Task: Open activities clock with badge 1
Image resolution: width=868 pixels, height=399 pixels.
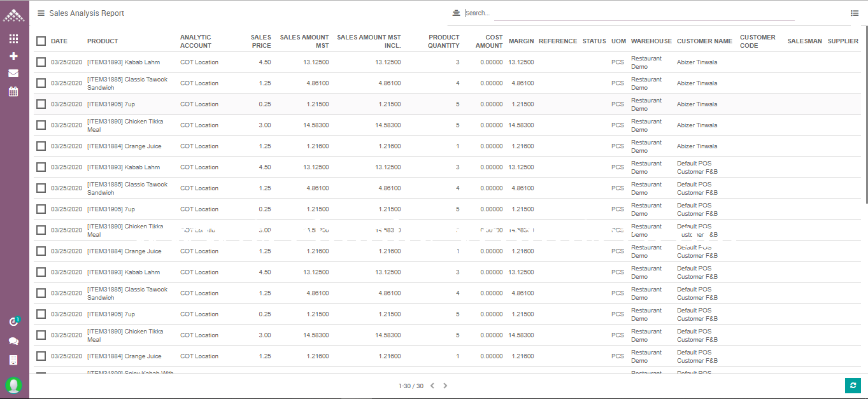Action: click(14, 322)
